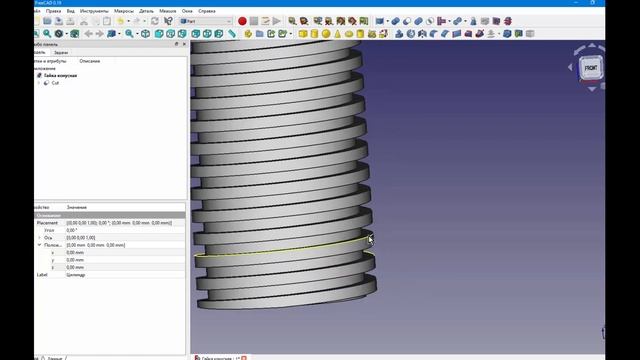
Task: Click the Paste clipboard icon
Action: [x=107, y=21]
